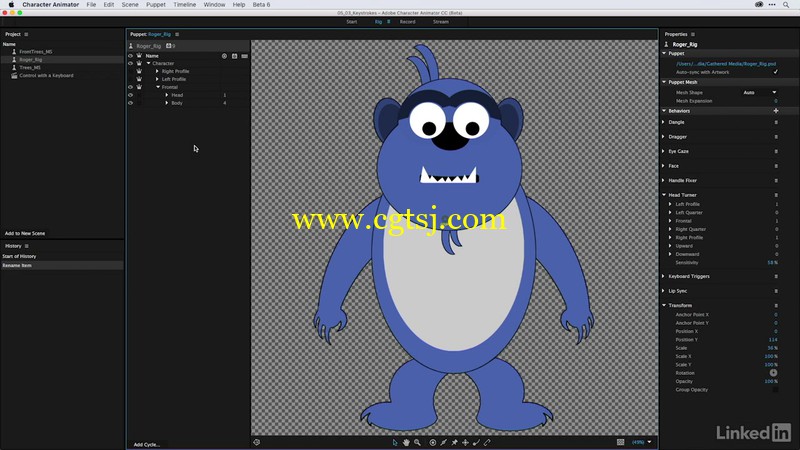Toggle visibility eye of Frontal layer

[130, 87]
